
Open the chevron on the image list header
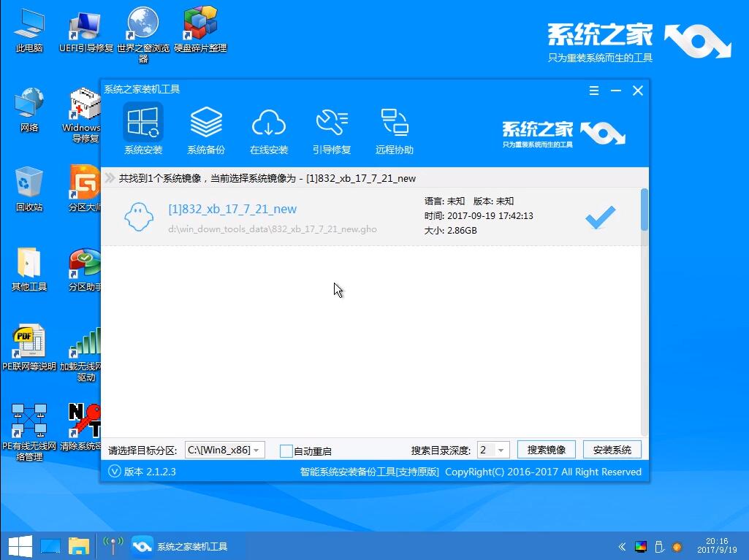tap(110, 177)
